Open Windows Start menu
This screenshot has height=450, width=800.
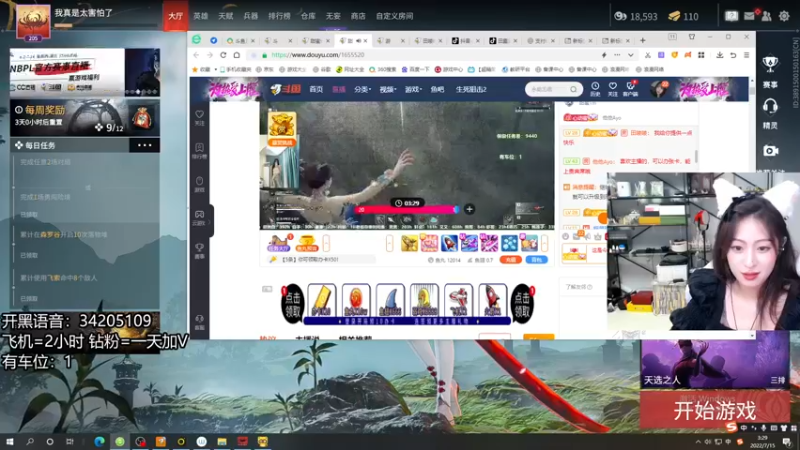coord(10,441)
